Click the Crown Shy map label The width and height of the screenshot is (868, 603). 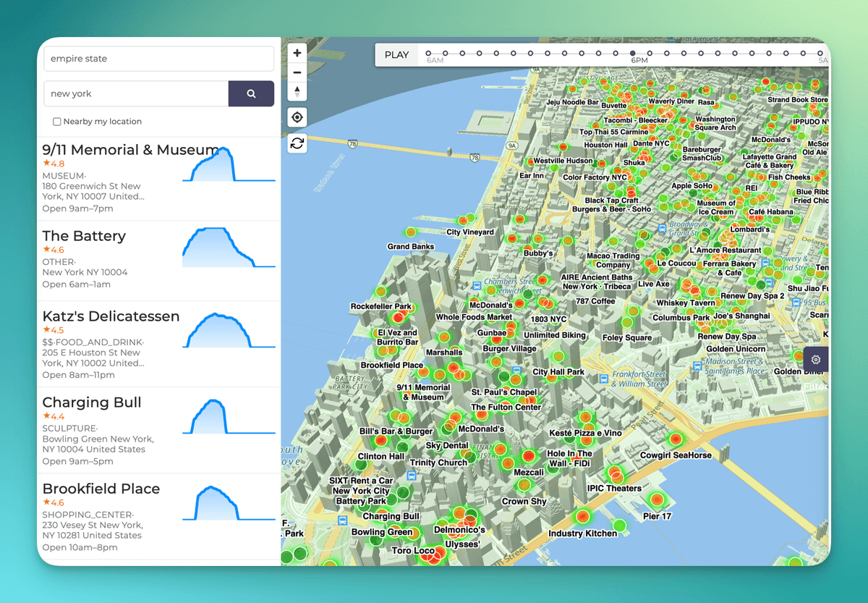(524, 501)
